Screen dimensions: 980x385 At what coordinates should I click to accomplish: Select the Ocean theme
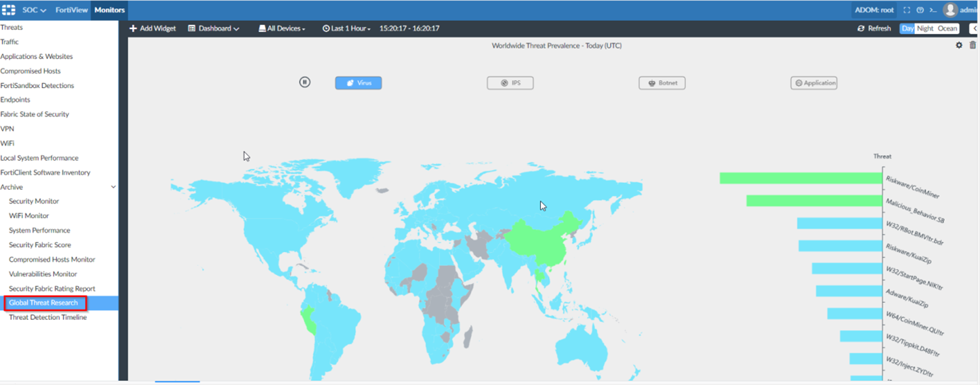coord(947,28)
